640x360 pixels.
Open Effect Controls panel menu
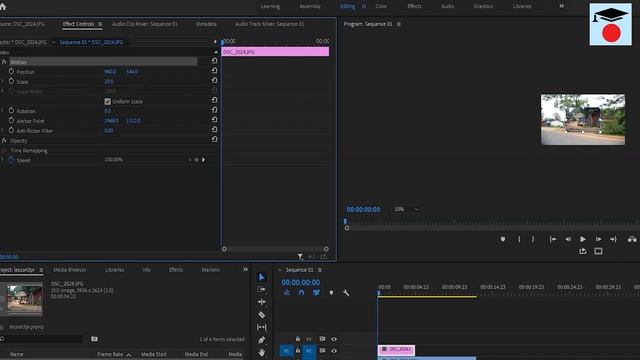coord(100,24)
